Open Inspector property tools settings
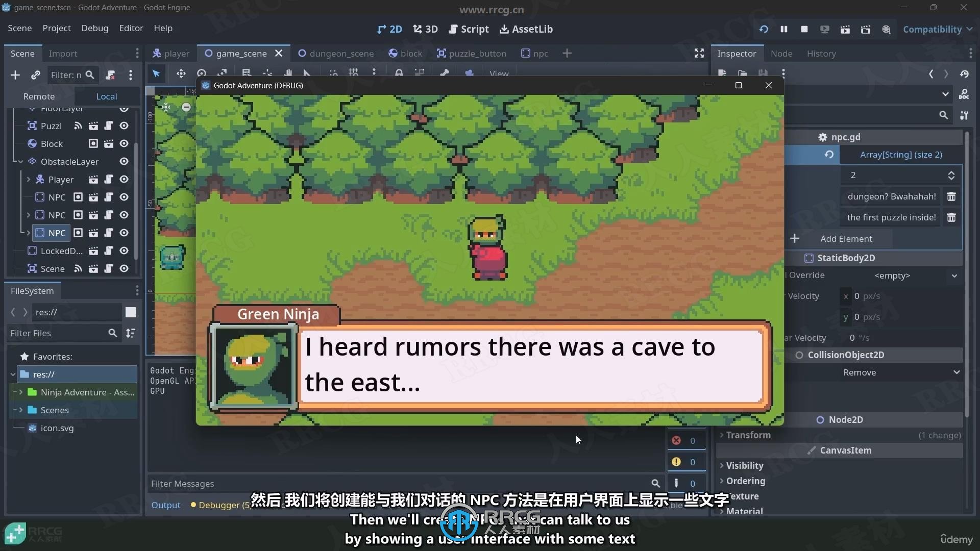The image size is (980, 551). [x=964, y=115]
